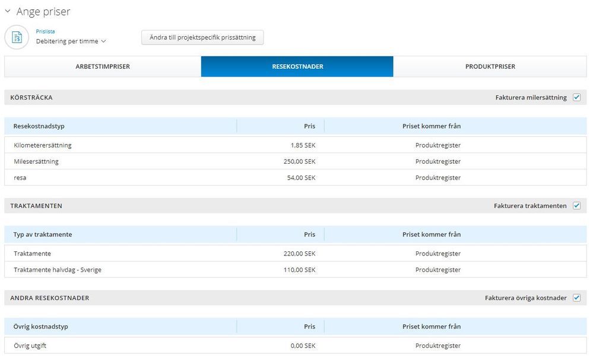Switch to the ARBETSTIMPRISER tab

pyautogui.click(x=103, y=66)
